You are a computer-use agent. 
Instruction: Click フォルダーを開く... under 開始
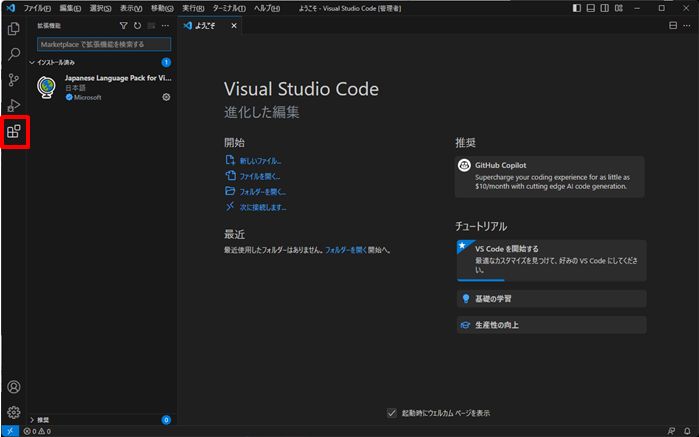tap(263, 192)
